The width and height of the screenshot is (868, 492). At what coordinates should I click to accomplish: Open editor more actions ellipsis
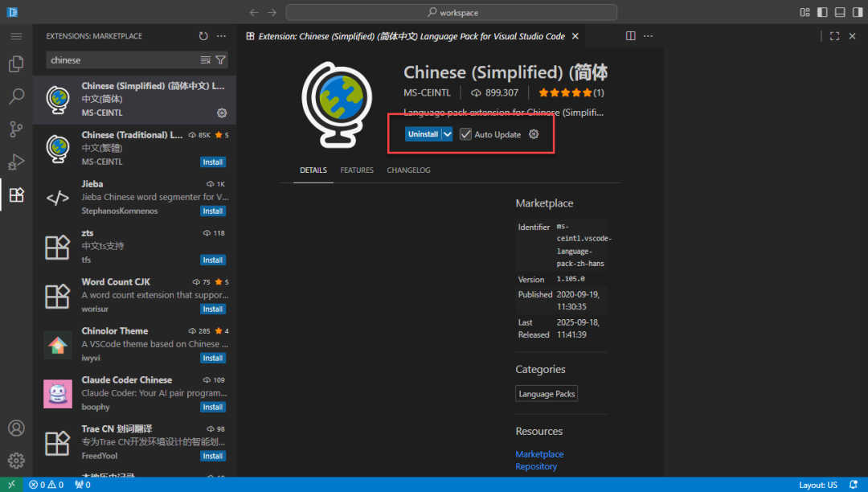point(649,36)
